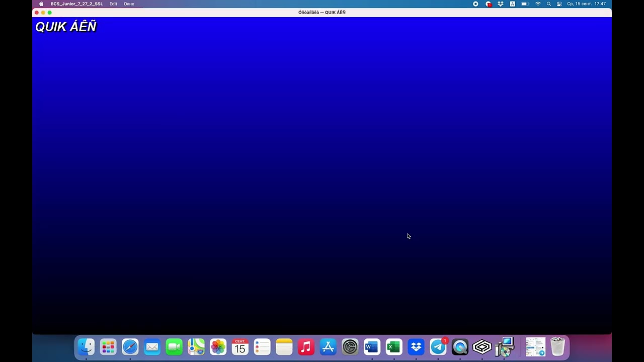Switch keyboard input source A icon

(512, 4)
